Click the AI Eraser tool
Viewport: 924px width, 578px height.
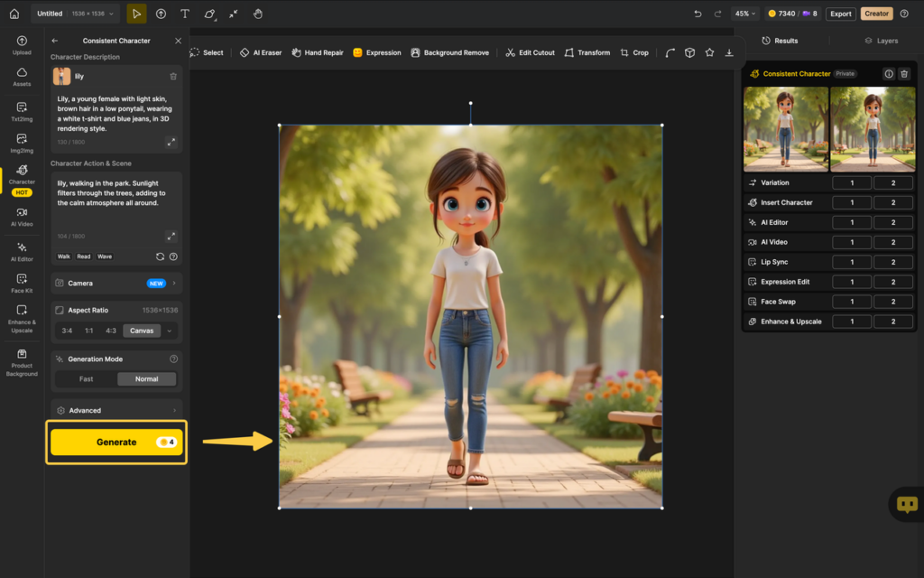[260, 52]
